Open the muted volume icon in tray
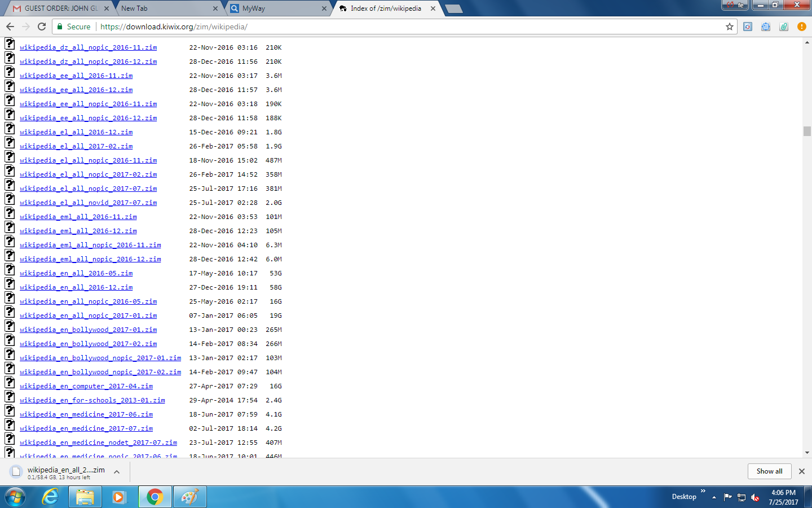 pos(755,497)
